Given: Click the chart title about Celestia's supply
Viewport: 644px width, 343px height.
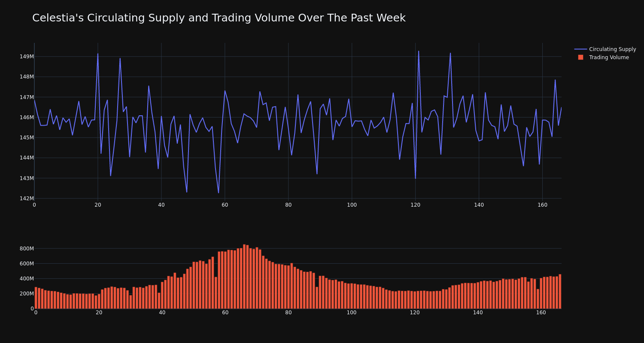Looking at the screenshot, I should coord(219,18).
